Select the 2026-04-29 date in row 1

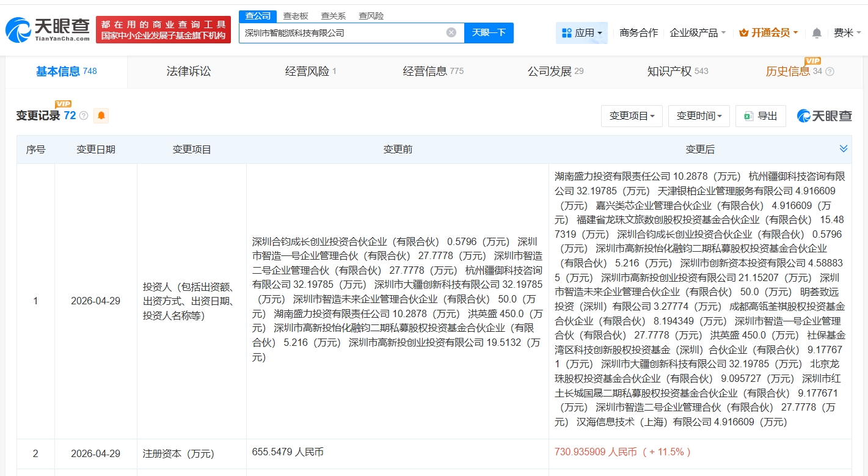coord(96,301)
